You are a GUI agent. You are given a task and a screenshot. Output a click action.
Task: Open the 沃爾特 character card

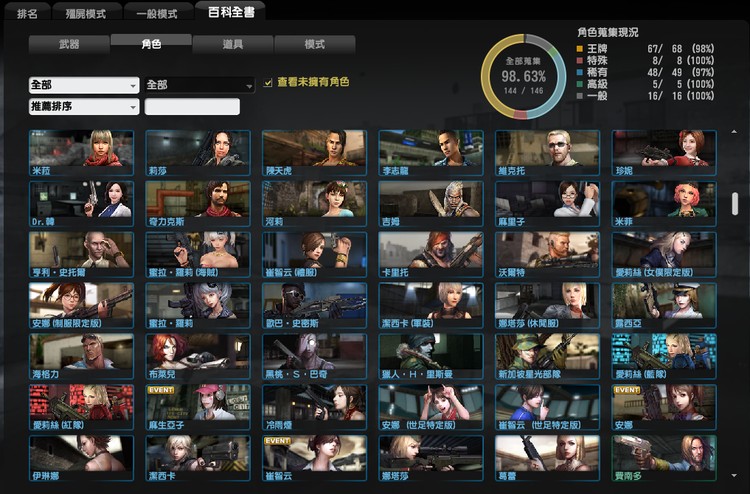pos(547,255)
